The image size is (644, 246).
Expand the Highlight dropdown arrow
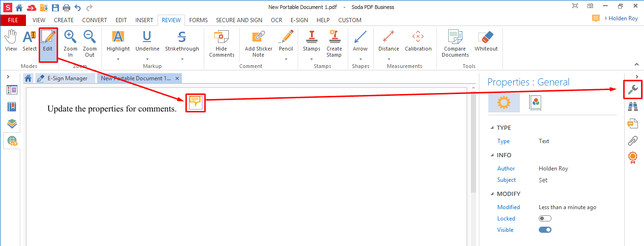(118, 59)
